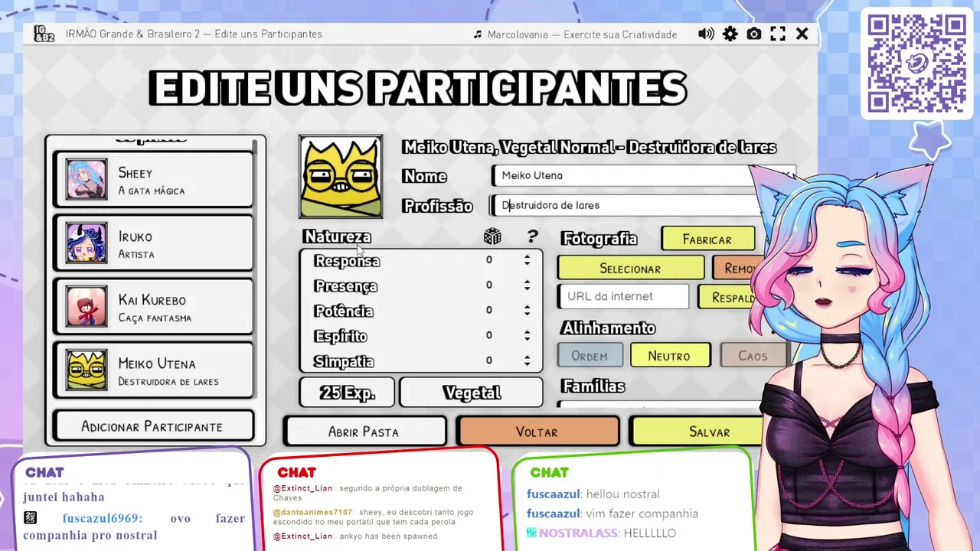Viewport: 980px width, 551px height.
Task: Select Sheey's avatar in participant list
Action: tap(87, 179)
